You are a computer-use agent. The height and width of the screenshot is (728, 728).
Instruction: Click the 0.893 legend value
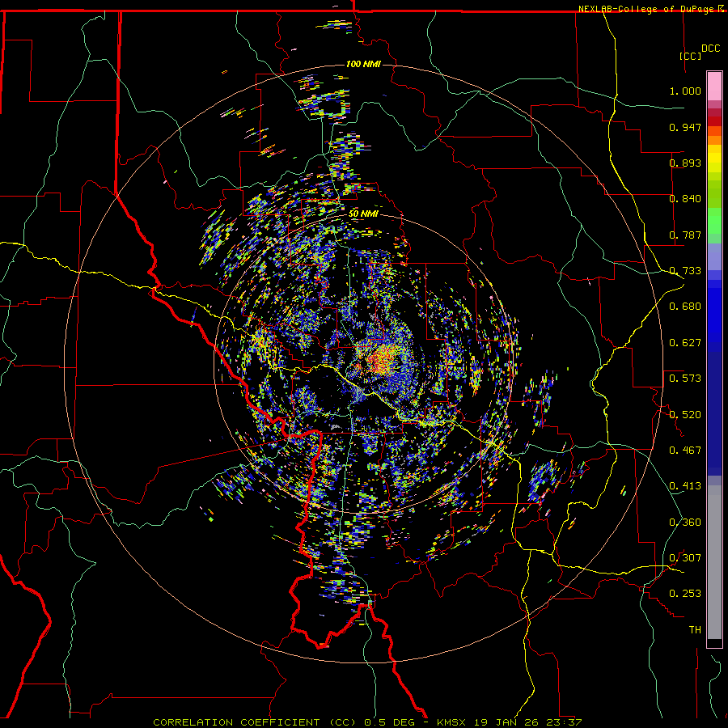685,163
